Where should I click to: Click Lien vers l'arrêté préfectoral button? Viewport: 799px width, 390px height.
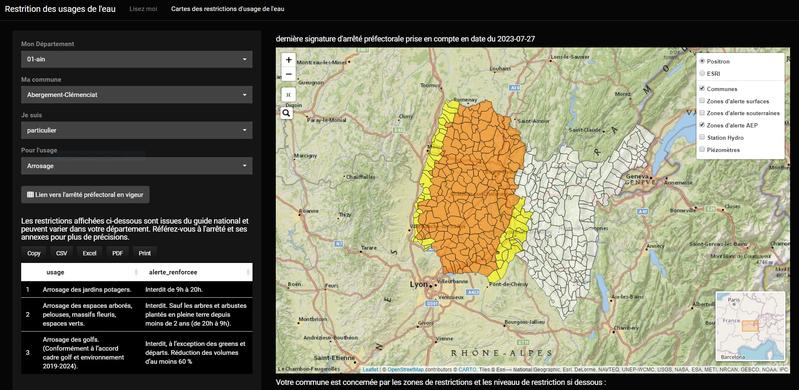[x=86, y=195]
